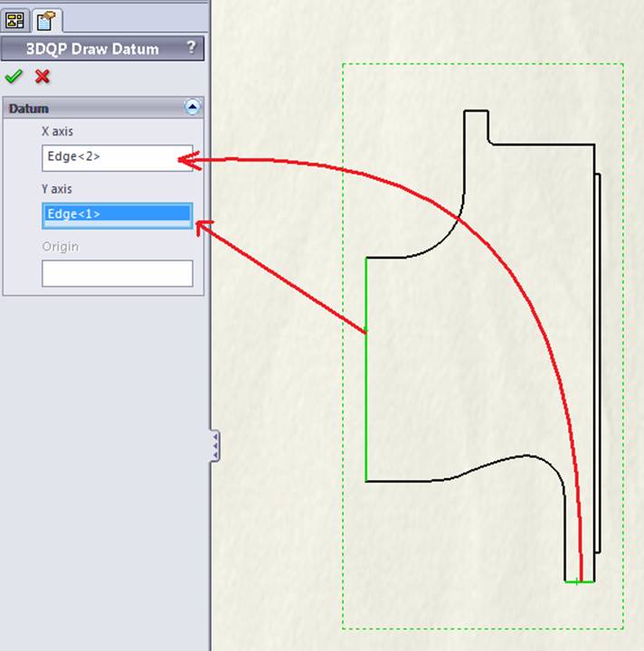Open help for 3DQP Draw Datum
The height and width of the screenshot is (651, 644).
191,49
